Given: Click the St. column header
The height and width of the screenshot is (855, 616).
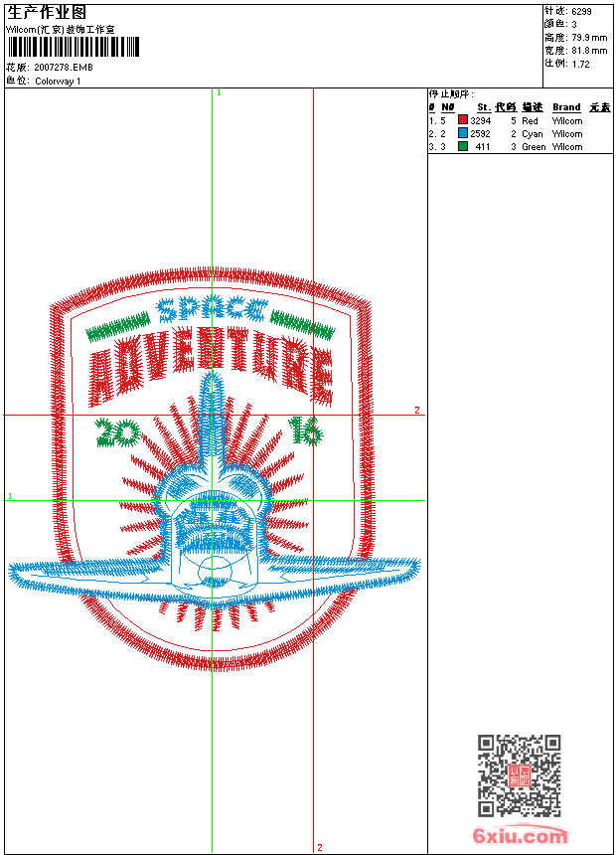Looking at the screenshot, I should coord(484,107).
